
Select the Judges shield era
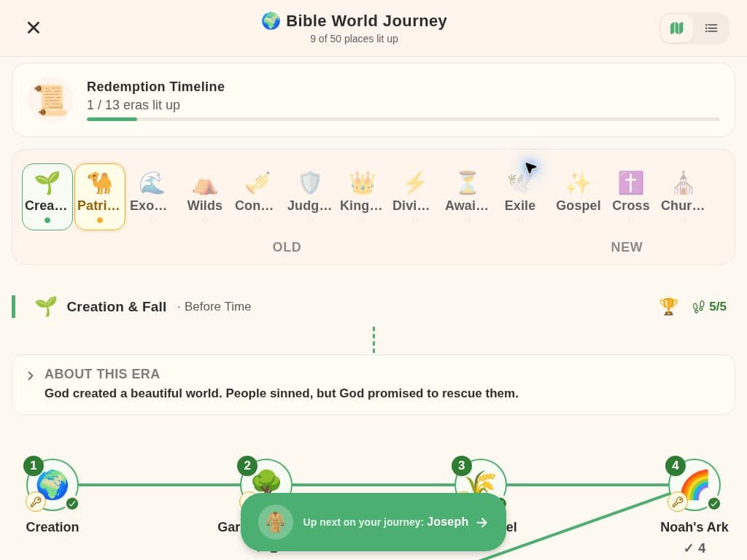(x=309, y=197)
